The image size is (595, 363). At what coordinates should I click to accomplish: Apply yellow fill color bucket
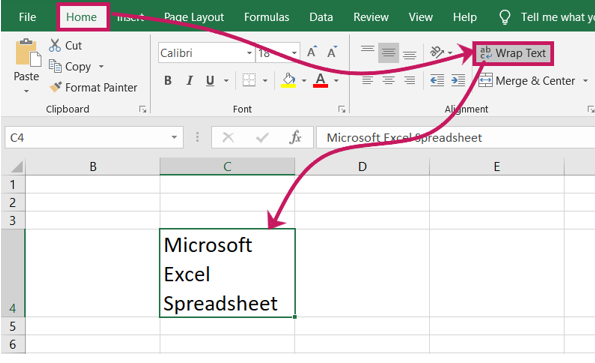[288, 80]
